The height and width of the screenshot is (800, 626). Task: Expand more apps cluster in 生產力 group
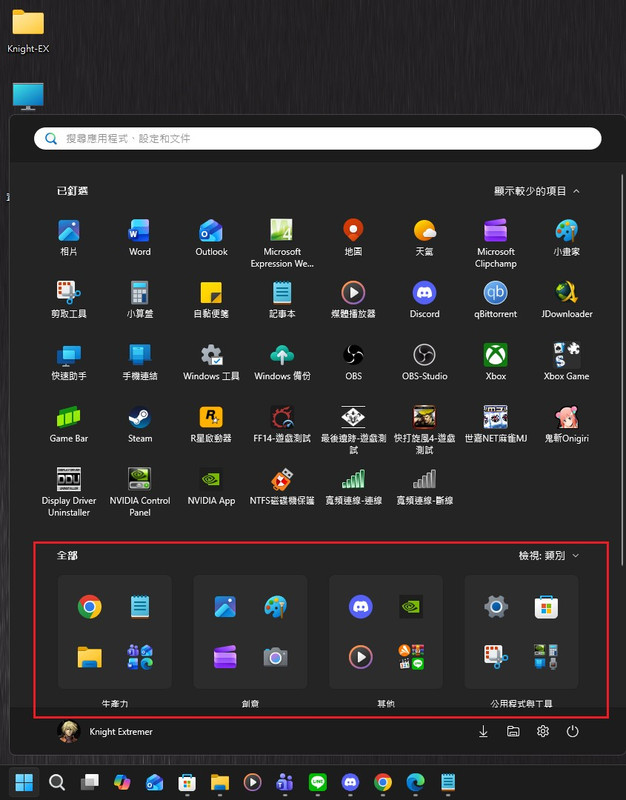pyautogui.click(x=140, y=657)
